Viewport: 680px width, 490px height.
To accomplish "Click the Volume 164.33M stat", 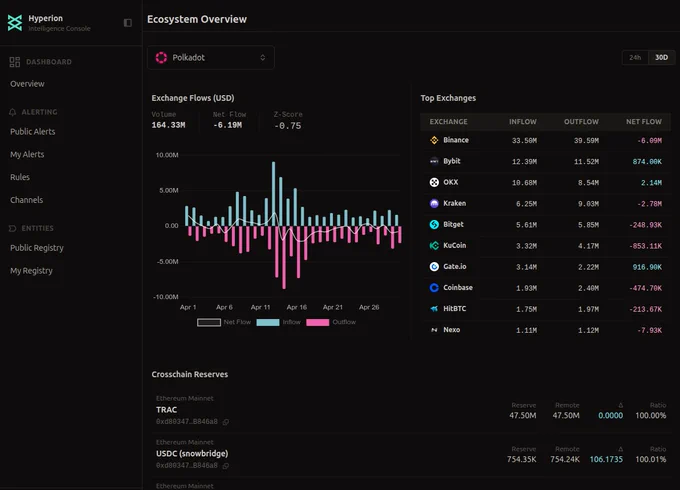I will (168, 125).
